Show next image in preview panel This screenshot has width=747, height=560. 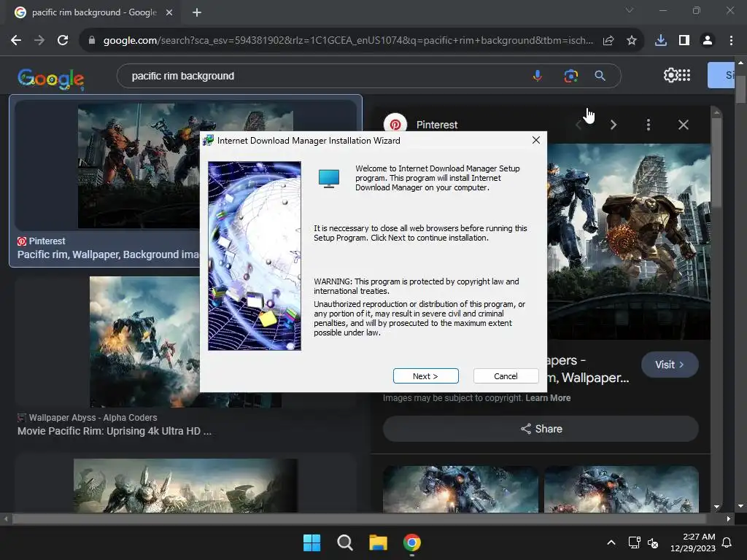(x=614, y=125)
